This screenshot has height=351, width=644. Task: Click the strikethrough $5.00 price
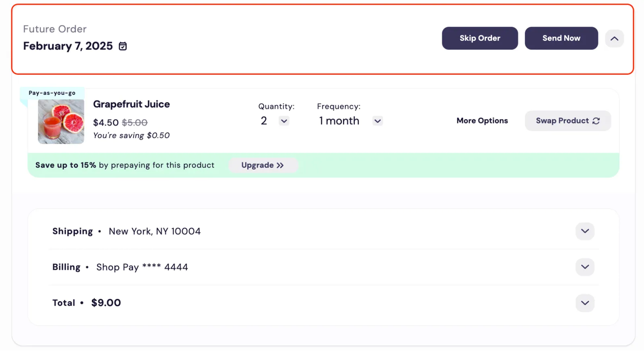(135, 123)
